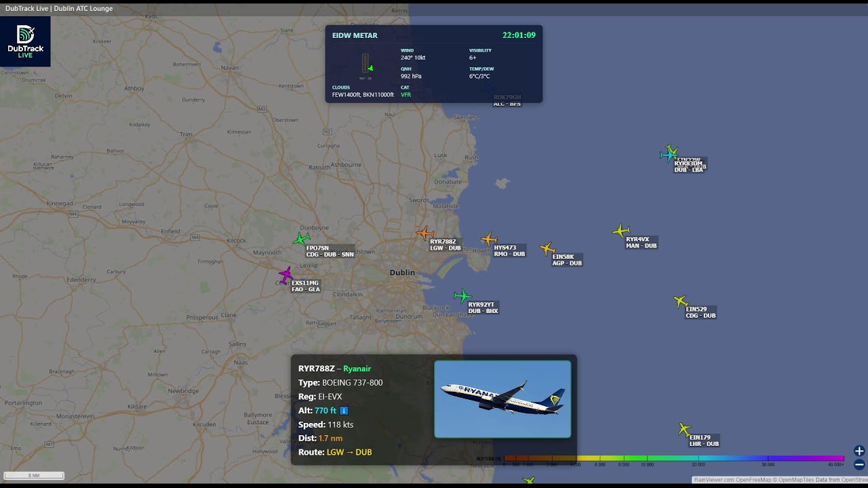The image size is (868, 488).
Task: Click the FEW1400ft, BKN11000ft clouds value
Action: pos(363,95)
